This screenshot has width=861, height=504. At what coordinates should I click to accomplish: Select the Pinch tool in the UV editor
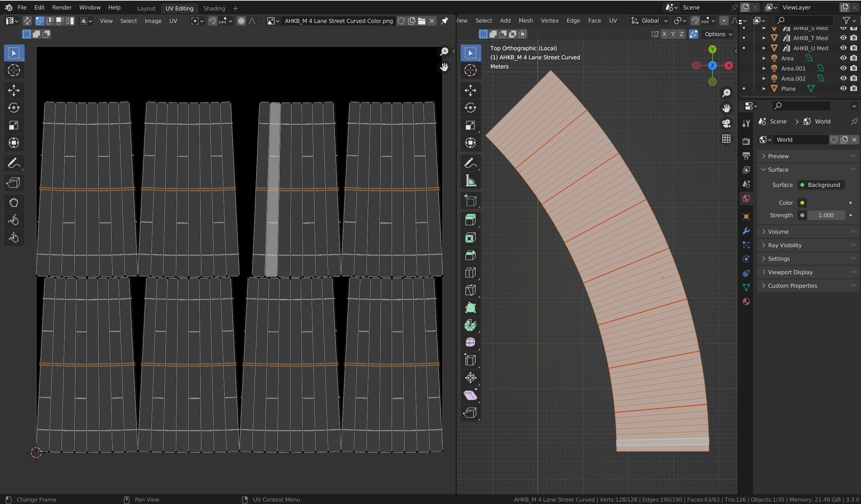pyautogui.click(x=14, y=237)
